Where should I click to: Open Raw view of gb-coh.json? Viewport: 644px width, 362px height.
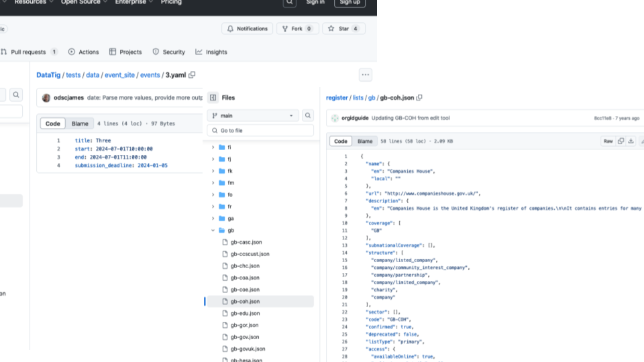[x=608, y=141]
